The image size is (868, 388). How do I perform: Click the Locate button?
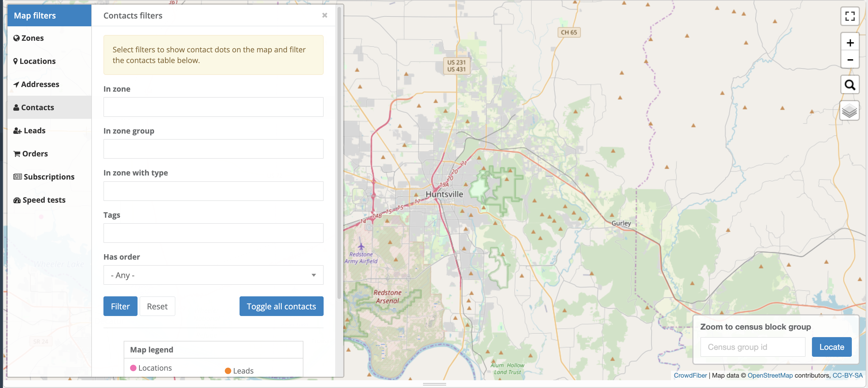pos(831,347)
